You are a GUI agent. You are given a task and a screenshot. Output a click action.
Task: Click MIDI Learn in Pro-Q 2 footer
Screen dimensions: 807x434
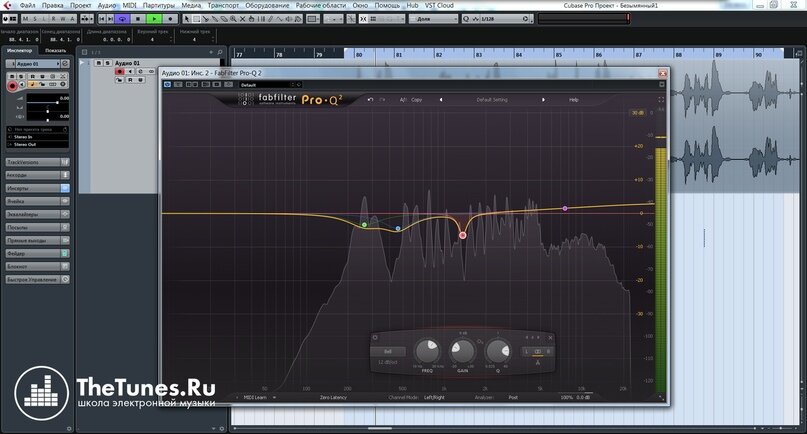point(255,397)
